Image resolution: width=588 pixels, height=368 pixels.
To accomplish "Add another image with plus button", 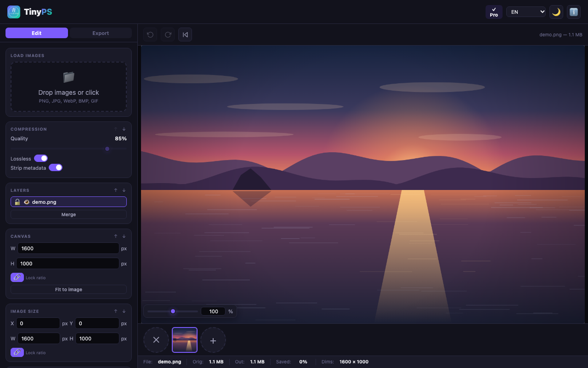I will coord(213,340).
